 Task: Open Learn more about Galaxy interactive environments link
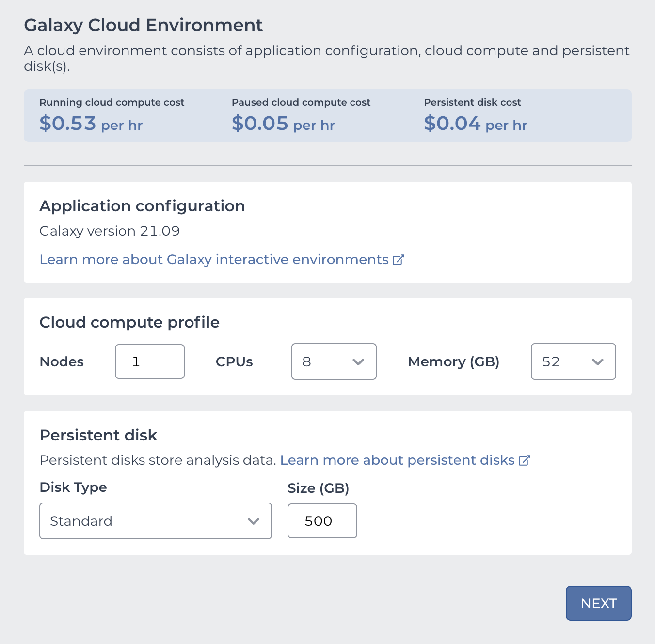point(222,260)
